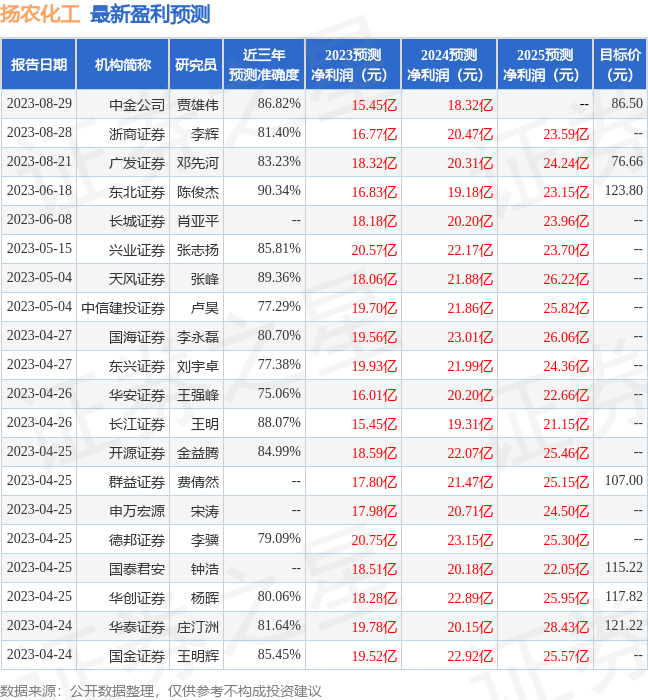Click target price 115.22
The height and width of the screenshot is (700, 648).
coord(624,568)
